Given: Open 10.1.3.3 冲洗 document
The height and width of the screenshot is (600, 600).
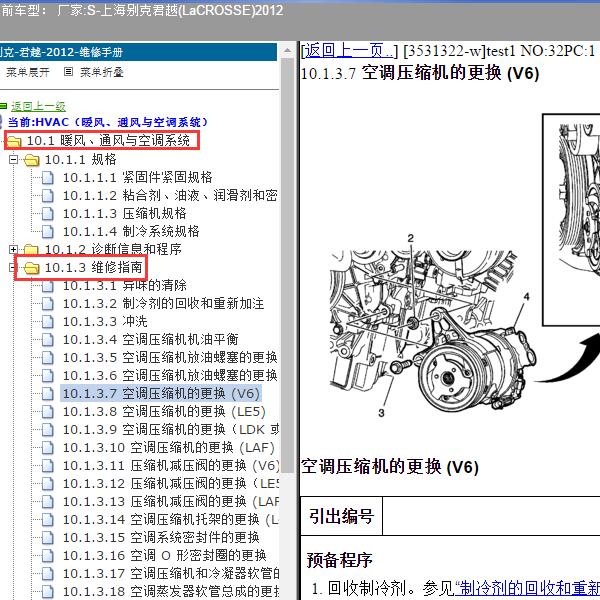Looking at the screenshot, I should 105,321.
